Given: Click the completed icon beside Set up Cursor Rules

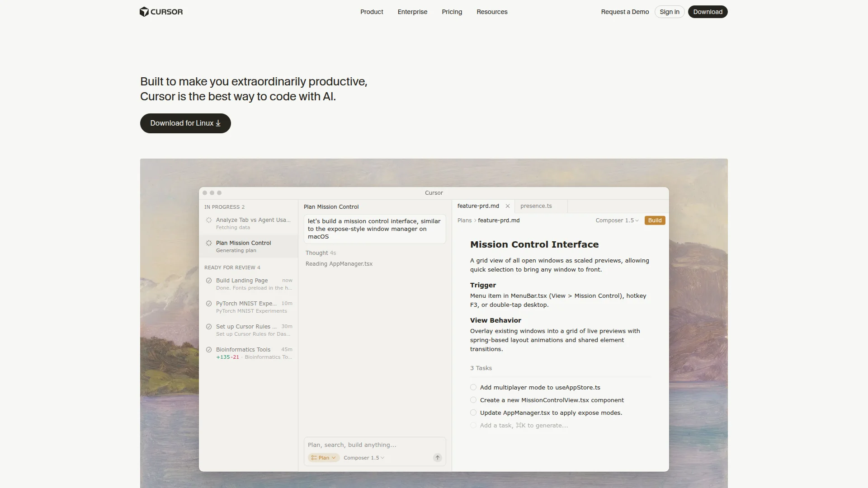Looking at the screenshot, I should point(208,327).
